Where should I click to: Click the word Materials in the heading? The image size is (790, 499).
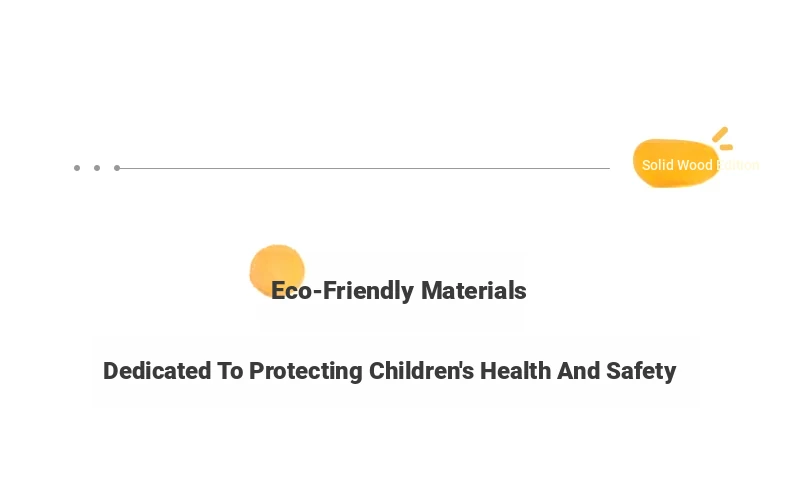click(x=474, y=291)
